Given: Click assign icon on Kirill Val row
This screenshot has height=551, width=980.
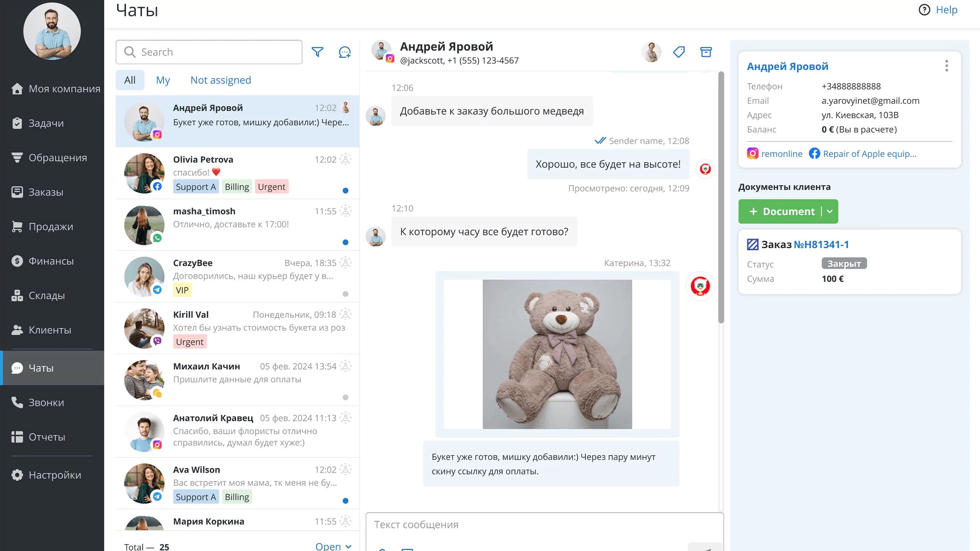Looking at the screenshot, I should click(x=346, y=314).
